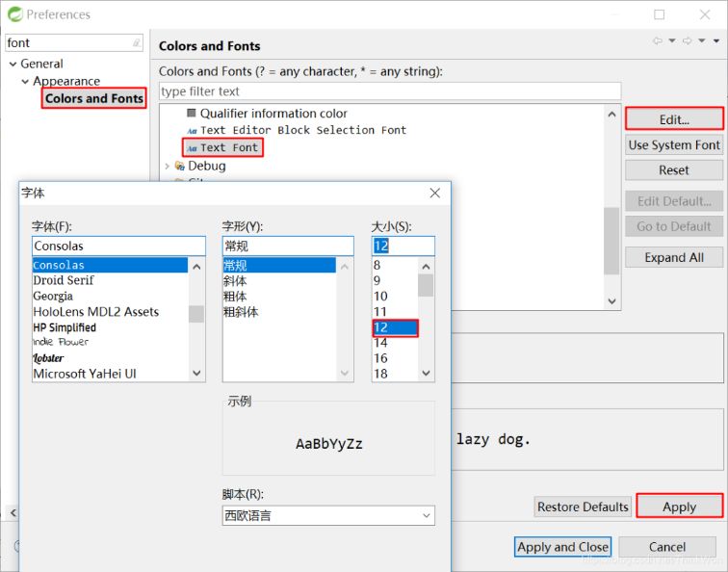Select 斜体 italic style

pos(279,281)
